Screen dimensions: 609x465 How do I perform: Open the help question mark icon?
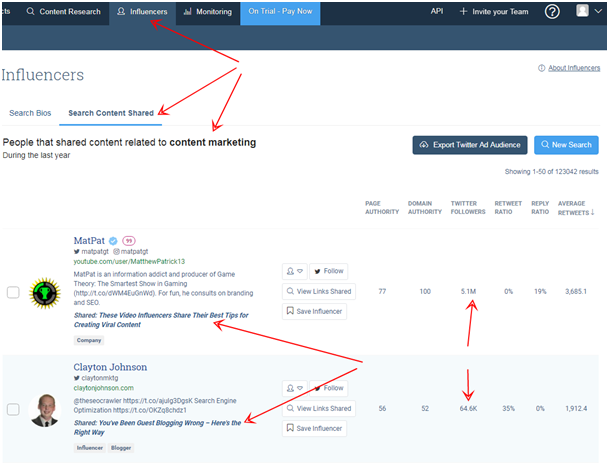pos(552,12)
